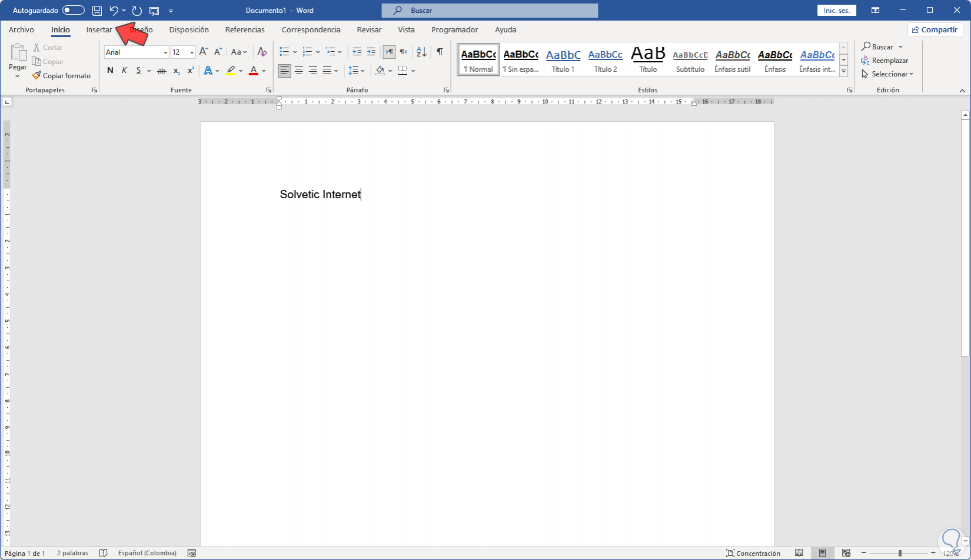Decrease font size with the smaller A icon
This screenshot has height=560, width=971.
click(x=218, y=52)
